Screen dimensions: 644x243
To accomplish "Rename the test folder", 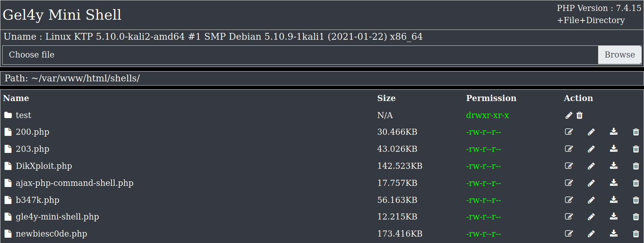I will [x=569, y=115].
